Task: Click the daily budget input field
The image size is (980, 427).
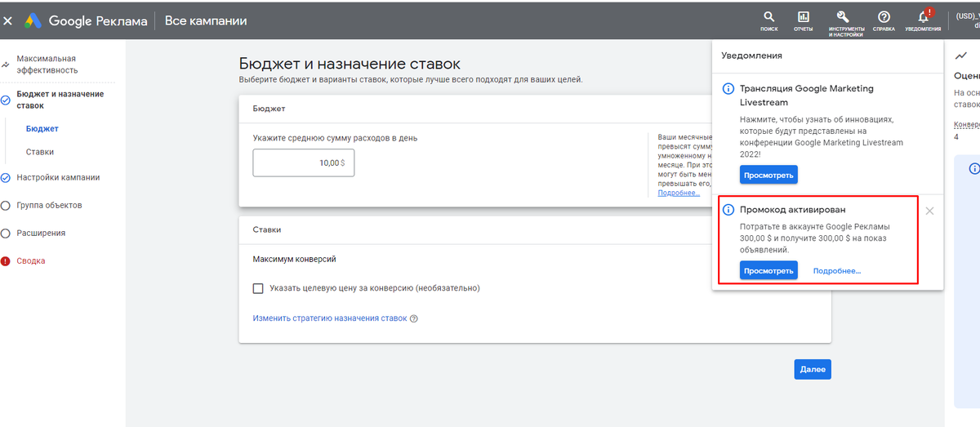Action: click(x=304, y=162)
